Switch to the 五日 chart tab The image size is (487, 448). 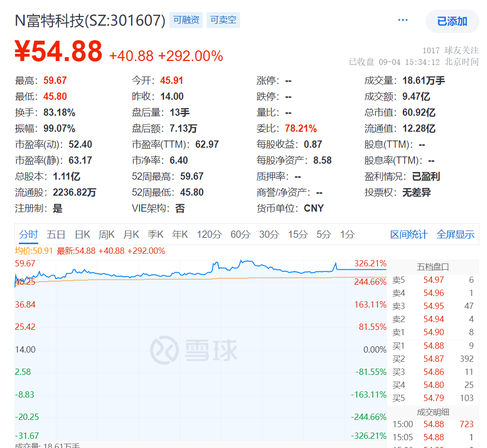pyautogui.click(x=56, y=235)
